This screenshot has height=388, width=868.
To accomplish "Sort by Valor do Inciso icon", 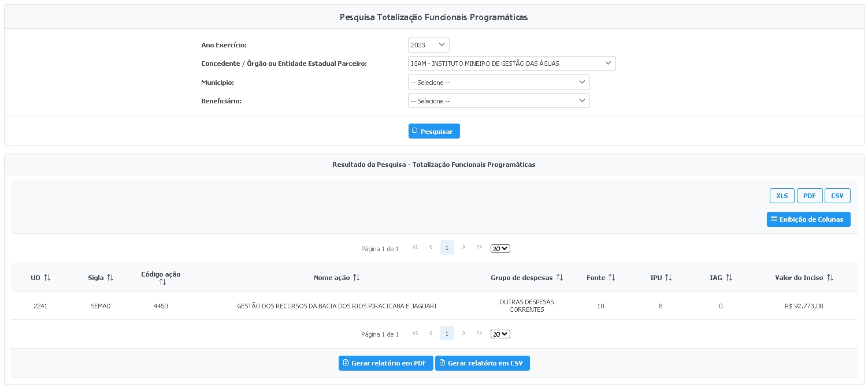I will (x=830, y=278).
